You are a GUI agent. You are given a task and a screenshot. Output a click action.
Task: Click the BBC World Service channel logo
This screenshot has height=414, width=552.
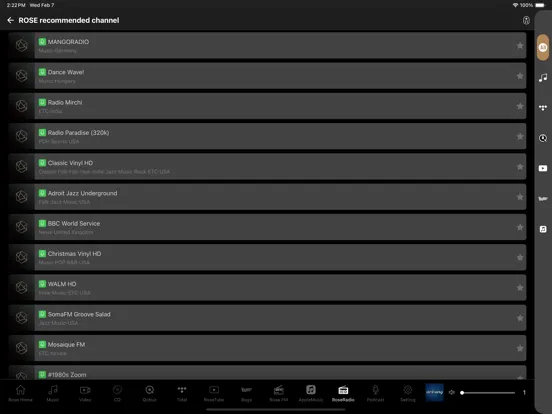point(21,227)
